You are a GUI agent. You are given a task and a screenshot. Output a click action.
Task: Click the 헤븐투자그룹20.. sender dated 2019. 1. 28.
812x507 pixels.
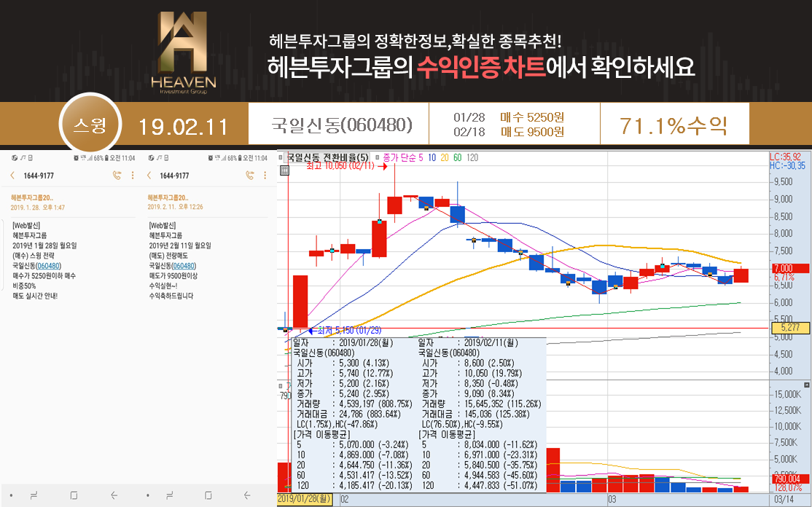coord(32,197)
